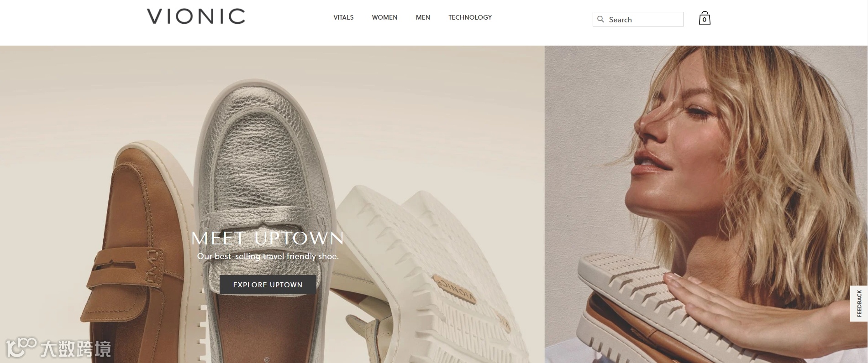This screenshot has height=363, width=868.
Task: Click the magnifying glass search icon
Action: (600, 19)
